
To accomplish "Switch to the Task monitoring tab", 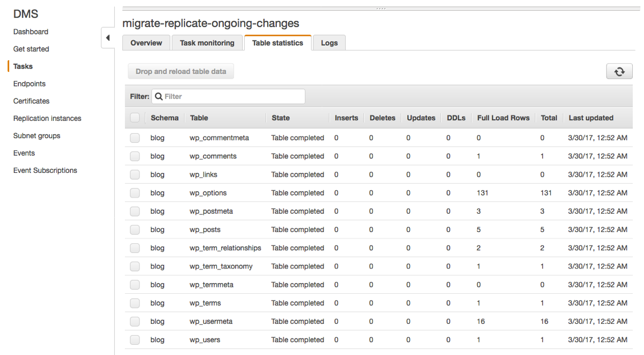I will point(207,43).
